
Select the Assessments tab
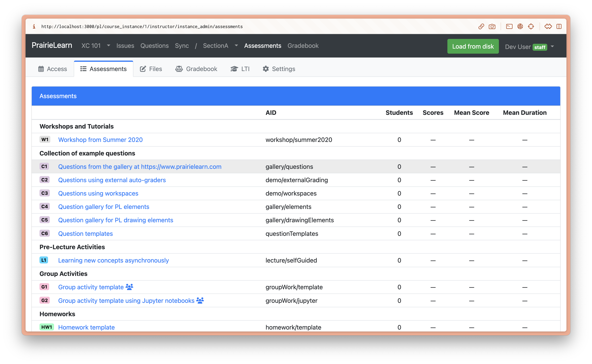[x=104, y=69]
